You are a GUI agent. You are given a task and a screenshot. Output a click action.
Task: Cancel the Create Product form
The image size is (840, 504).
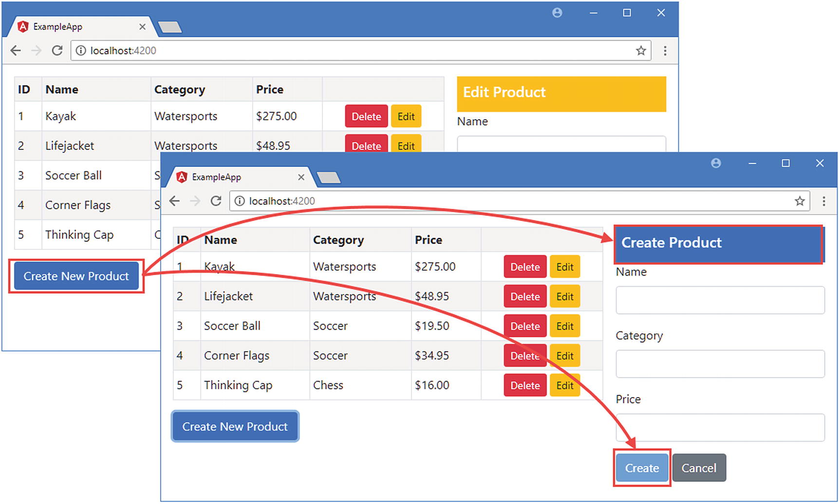coord(699,468)
